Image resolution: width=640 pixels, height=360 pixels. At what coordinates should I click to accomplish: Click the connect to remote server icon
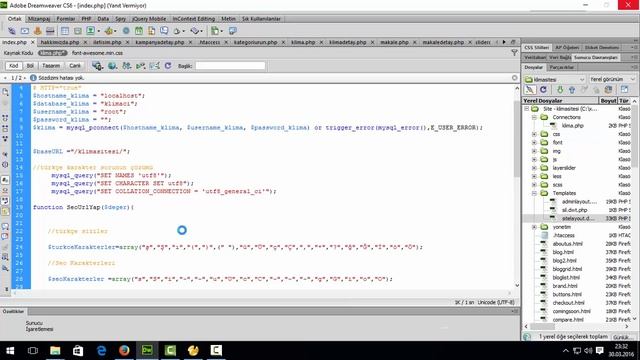click(530, 89)
